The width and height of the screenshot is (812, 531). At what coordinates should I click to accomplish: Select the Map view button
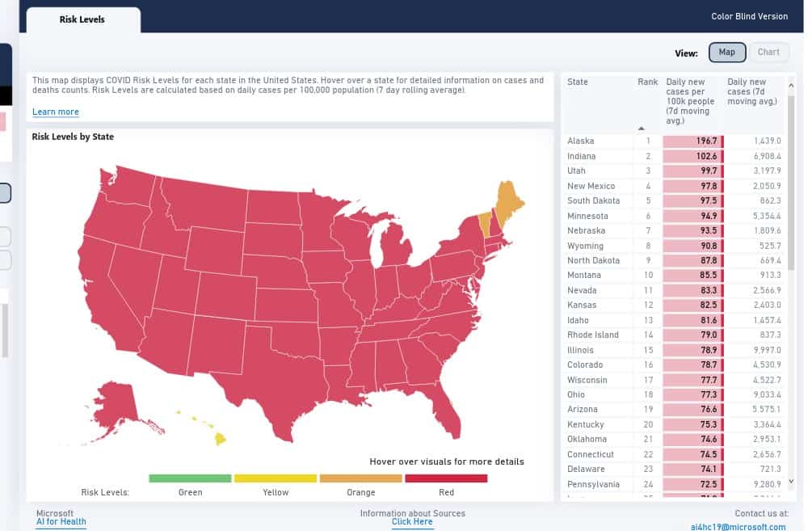(726, 53)
